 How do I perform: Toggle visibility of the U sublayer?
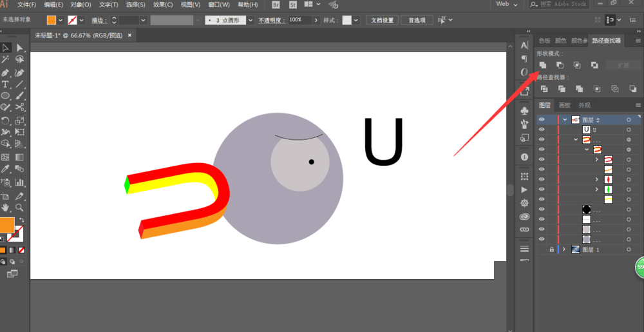point(542,130)
